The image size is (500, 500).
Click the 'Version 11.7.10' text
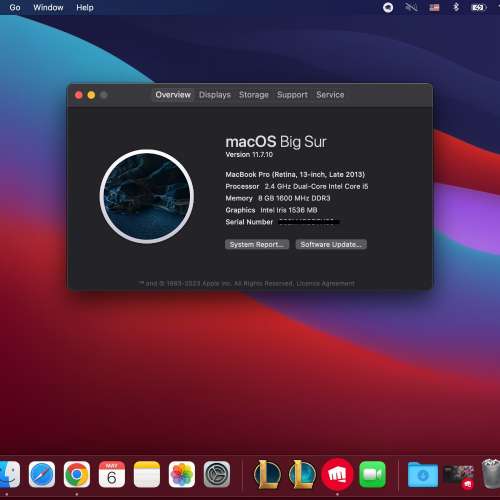tap(249, 155)
